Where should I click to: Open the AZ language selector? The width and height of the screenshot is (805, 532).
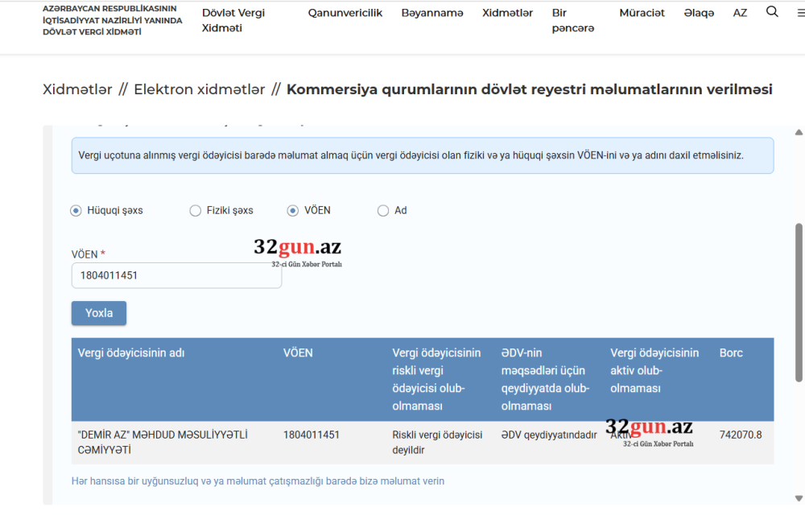(740, 13)
